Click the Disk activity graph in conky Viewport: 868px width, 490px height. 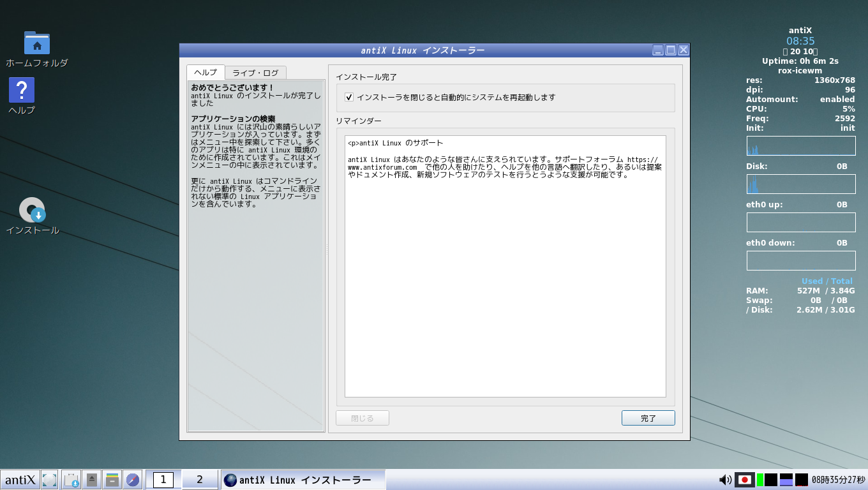point(801,184)
